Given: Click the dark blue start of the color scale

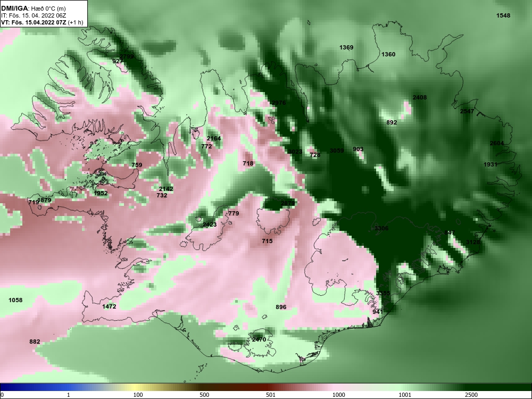Looking at the screenshot, I should (14, 387).
